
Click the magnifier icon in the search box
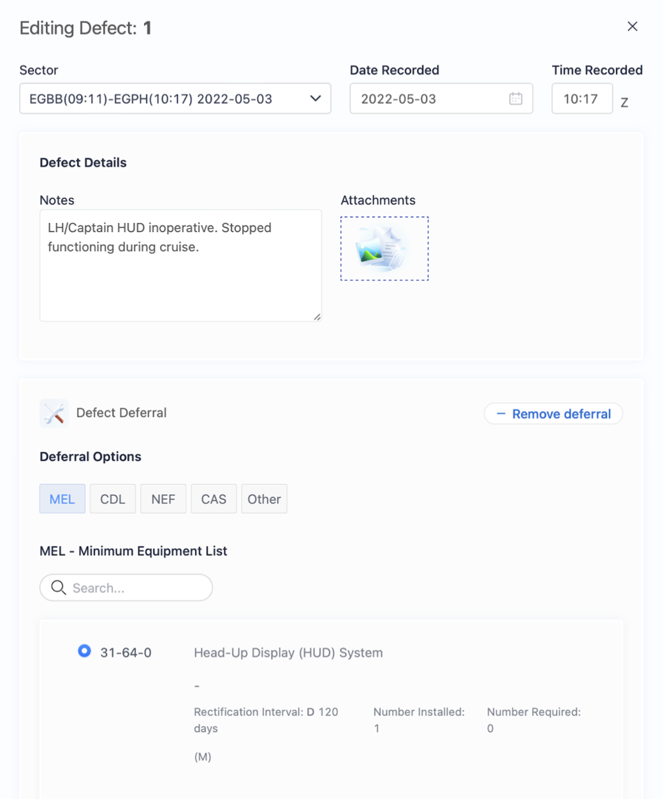click(59, 588)
